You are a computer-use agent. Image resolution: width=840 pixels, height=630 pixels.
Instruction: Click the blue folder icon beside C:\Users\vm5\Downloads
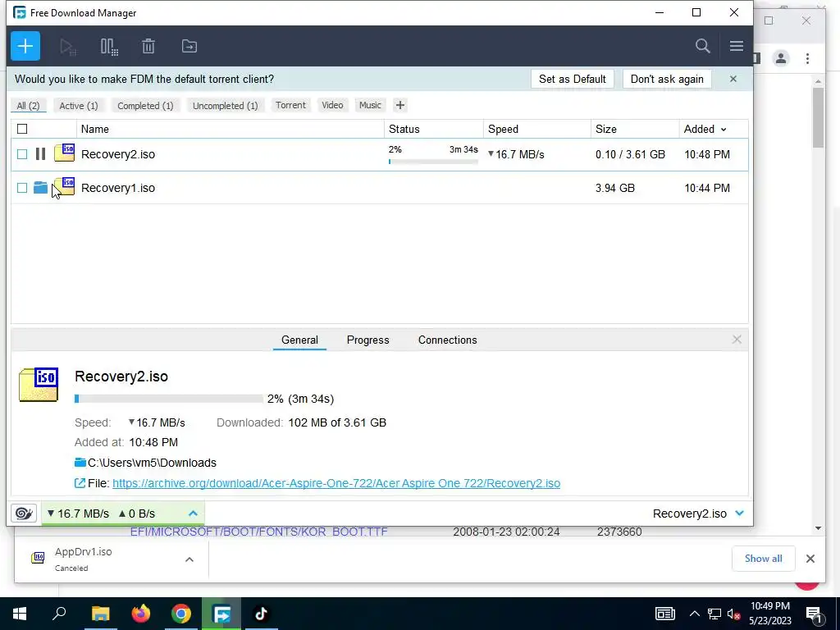[80, 463]
